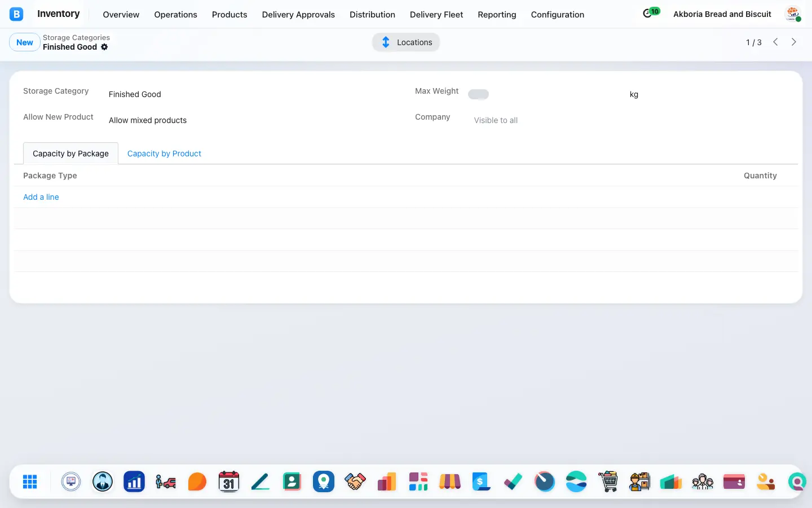Open the Operations menu
Screen dimensions: 812x508
175,15
